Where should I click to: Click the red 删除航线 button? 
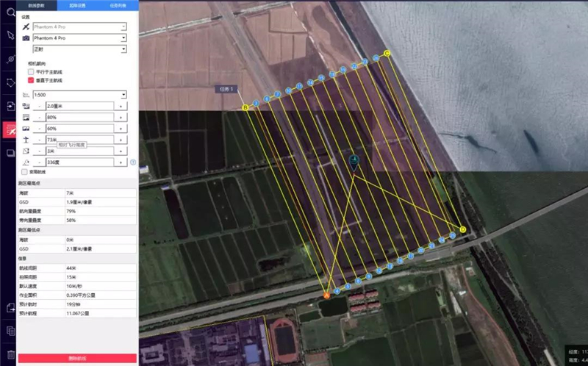point(77,358)
